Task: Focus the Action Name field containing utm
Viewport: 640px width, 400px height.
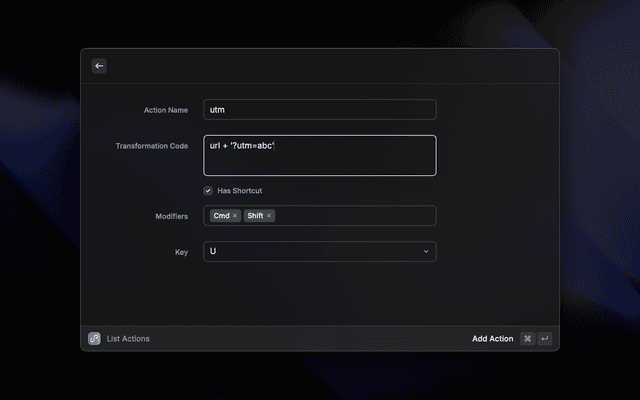Action: 320,110
